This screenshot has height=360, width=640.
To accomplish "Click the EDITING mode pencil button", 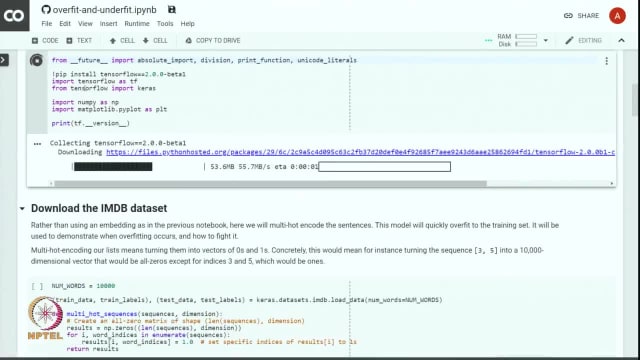I will click(x=583, y=40).
